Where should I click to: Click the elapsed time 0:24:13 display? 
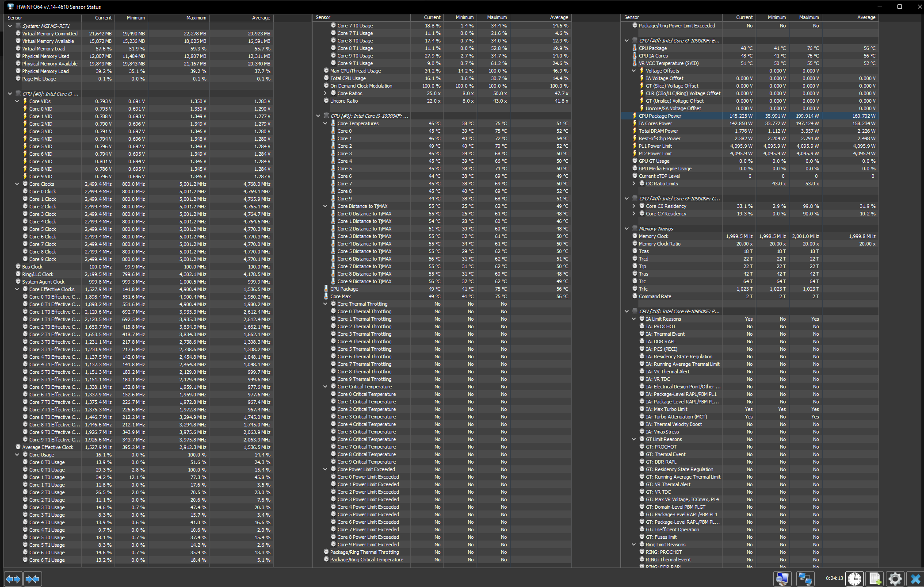coord(834,578)
